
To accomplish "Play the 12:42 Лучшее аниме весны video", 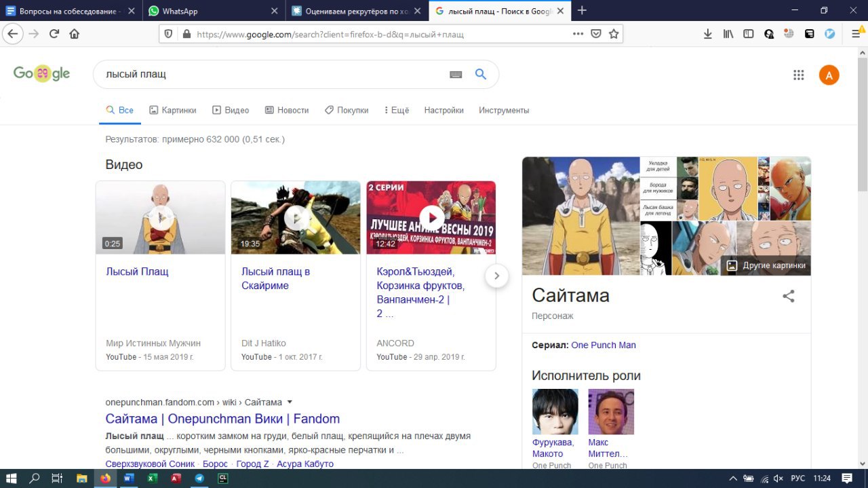I will click(431, 218).
